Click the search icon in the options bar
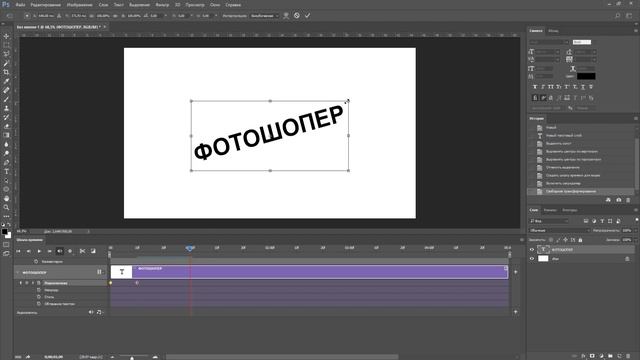Viewport: 640px width, 360px height. point(618,16)
